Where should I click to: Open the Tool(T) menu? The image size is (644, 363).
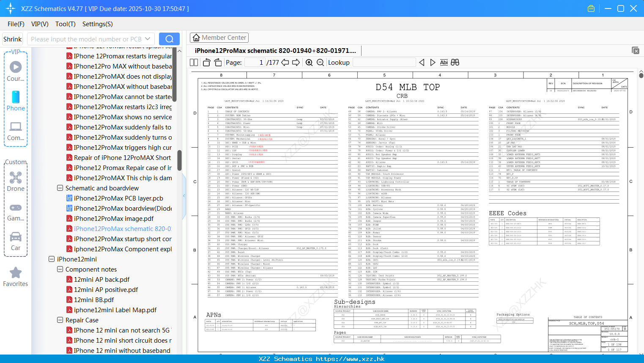click(66, 24)
